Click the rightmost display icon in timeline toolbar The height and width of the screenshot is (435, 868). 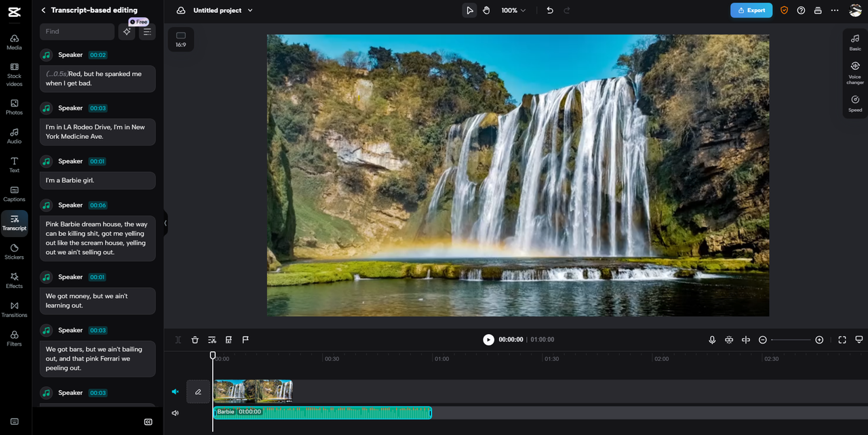[x=859, y=339]
